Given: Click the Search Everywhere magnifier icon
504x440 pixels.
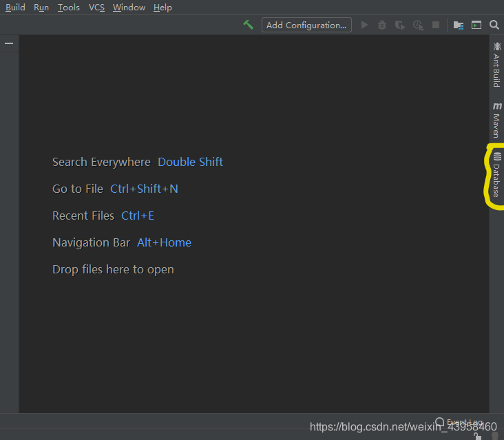Looking at the screenshot, I should [494, 25].
